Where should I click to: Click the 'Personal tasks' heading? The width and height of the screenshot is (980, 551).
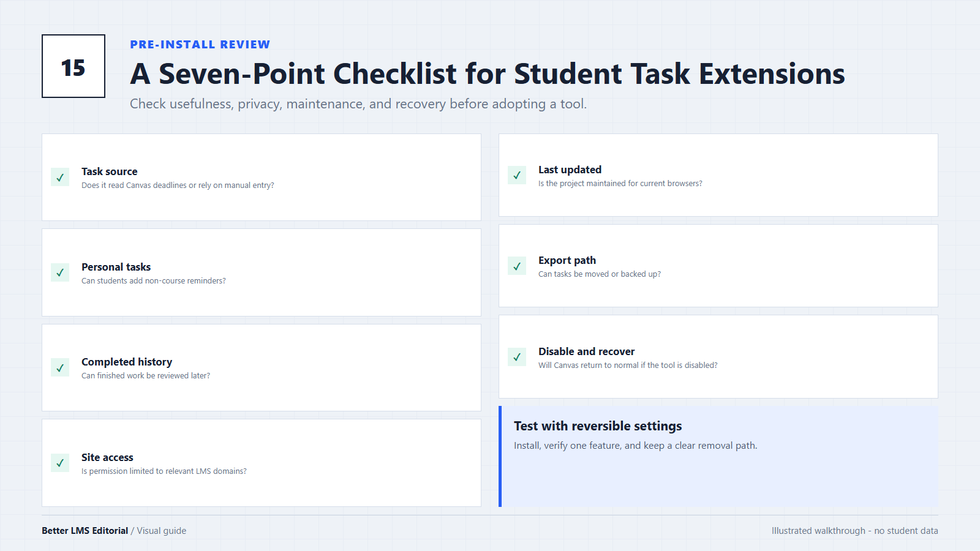point(116,267)
